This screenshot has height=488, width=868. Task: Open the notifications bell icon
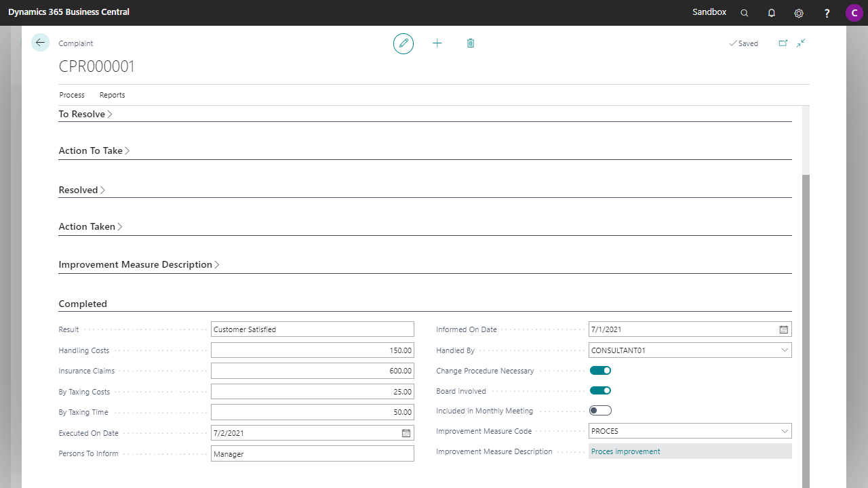[772, 13]
